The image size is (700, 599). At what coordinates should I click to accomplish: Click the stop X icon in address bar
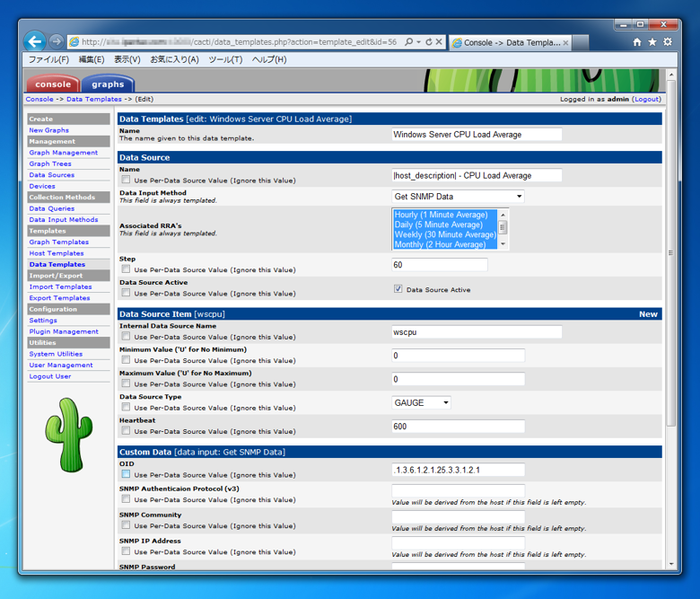(439, 41)
